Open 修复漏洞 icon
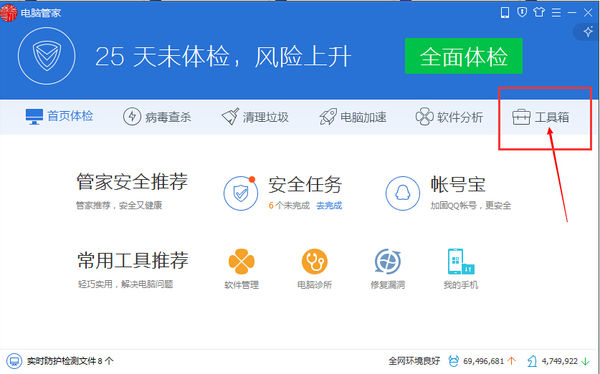Viewport: 600px width, 374px height. tap(388, 261)
